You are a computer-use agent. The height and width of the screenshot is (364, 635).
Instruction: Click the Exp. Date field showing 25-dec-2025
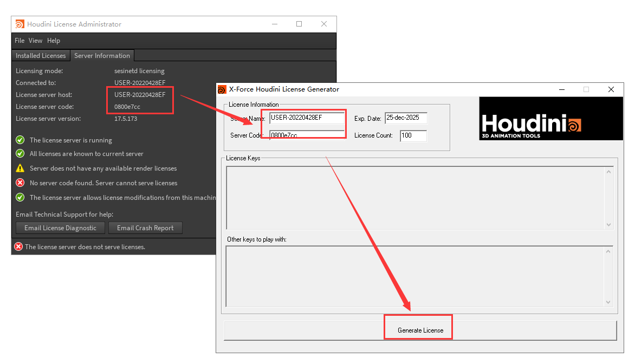406,118
